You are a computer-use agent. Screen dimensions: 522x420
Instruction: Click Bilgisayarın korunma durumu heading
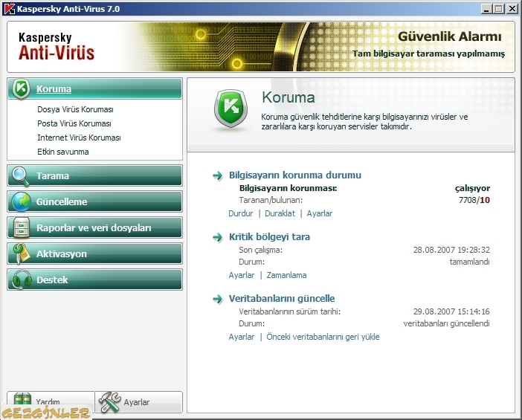(295, 175)
